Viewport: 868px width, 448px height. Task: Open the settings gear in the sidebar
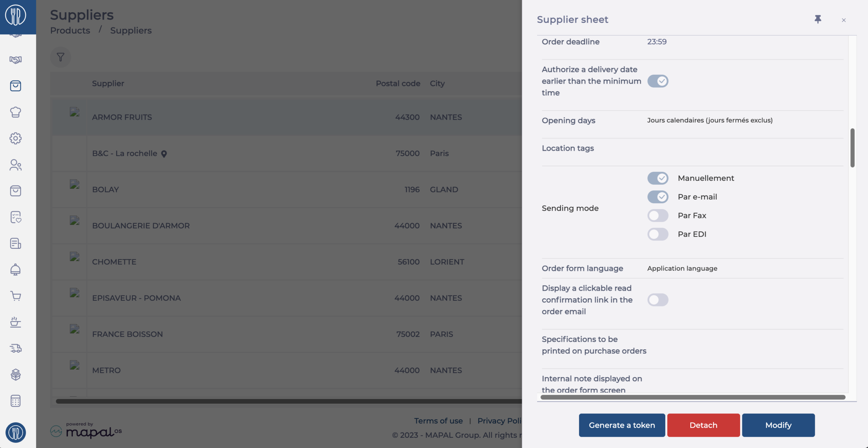pos(16,138)
